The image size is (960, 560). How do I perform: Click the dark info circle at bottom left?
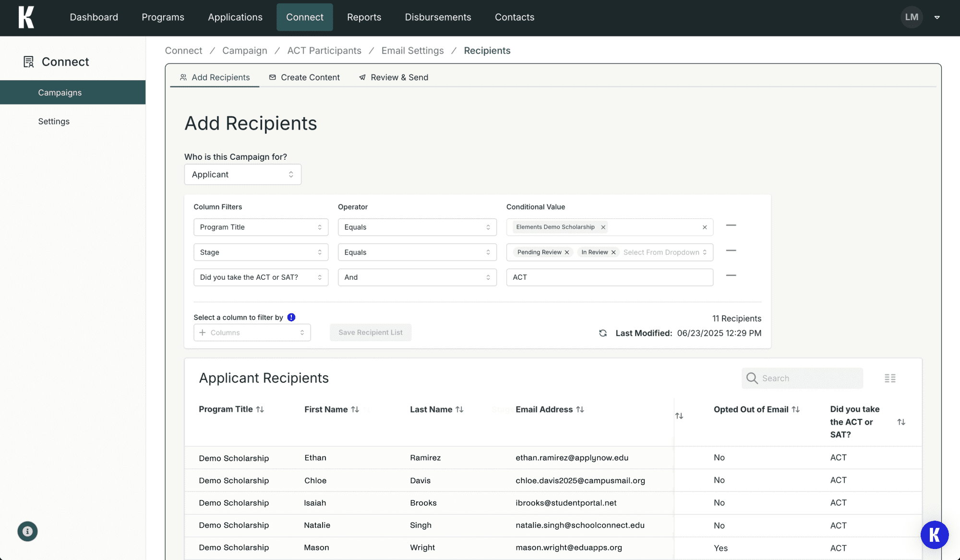click(27, 531)
